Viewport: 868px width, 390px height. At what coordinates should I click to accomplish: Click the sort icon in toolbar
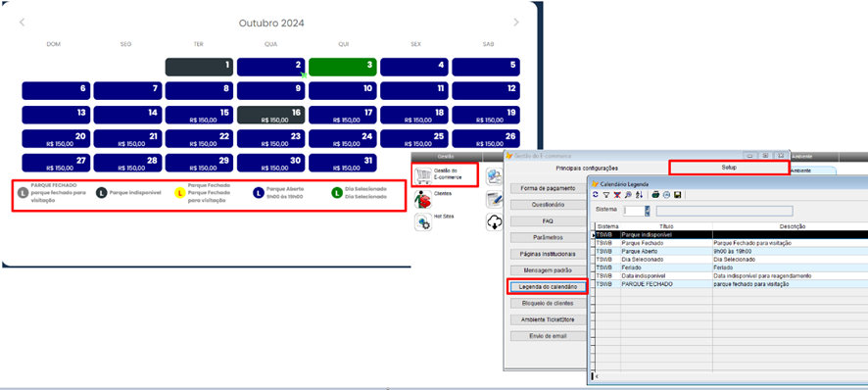(x=639, y=194)
